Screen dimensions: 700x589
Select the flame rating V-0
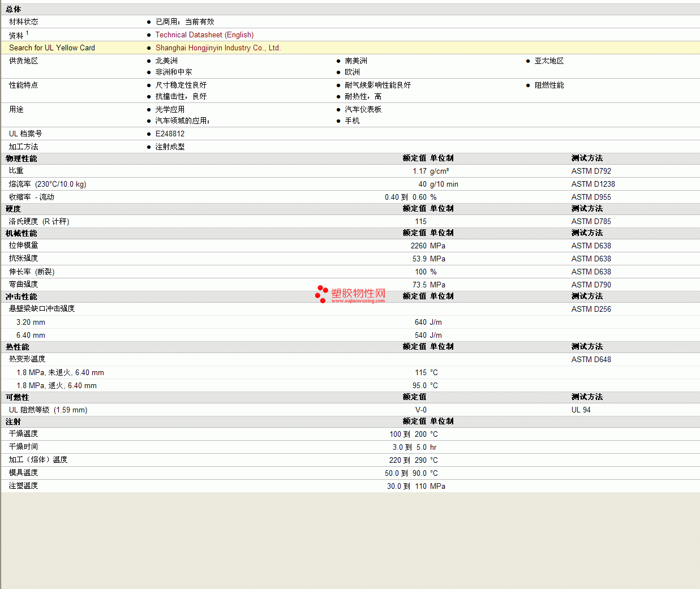421,410
